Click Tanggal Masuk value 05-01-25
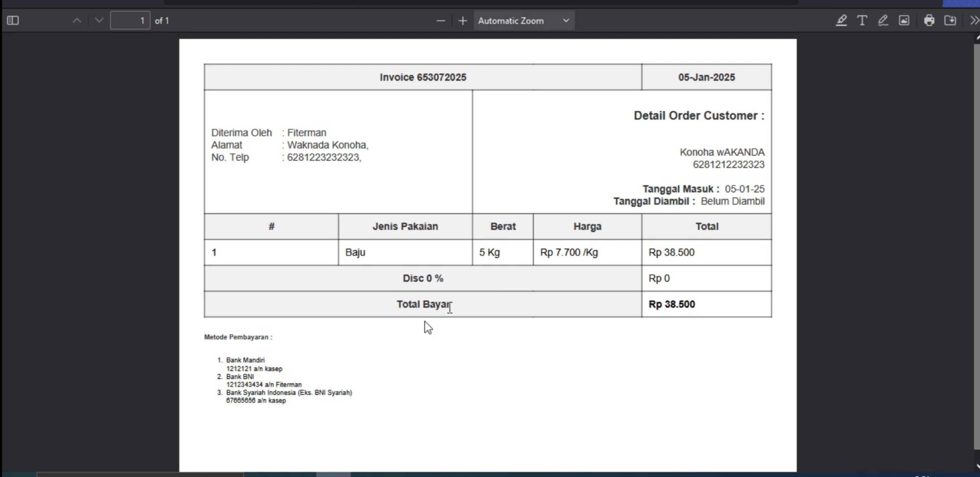 pos(745,189)
